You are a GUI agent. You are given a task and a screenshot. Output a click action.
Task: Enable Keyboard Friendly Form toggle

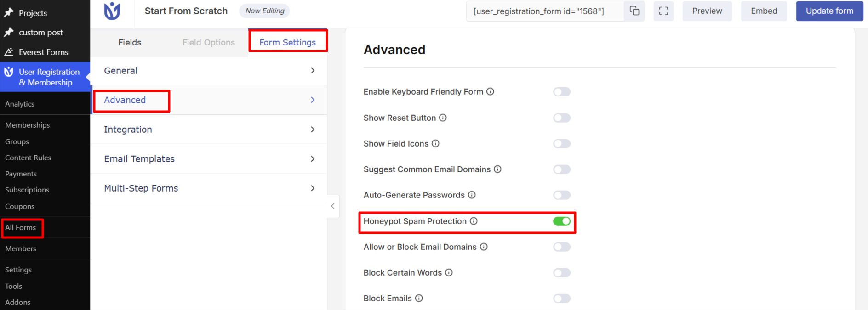coord(562,92)
